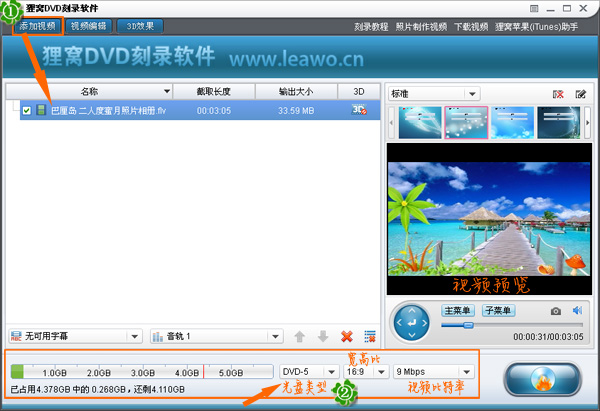The width and height of the screenshot is (600, 411).
Task: Click the edit menu template pencil icon
Action: [x=580, y=94]
